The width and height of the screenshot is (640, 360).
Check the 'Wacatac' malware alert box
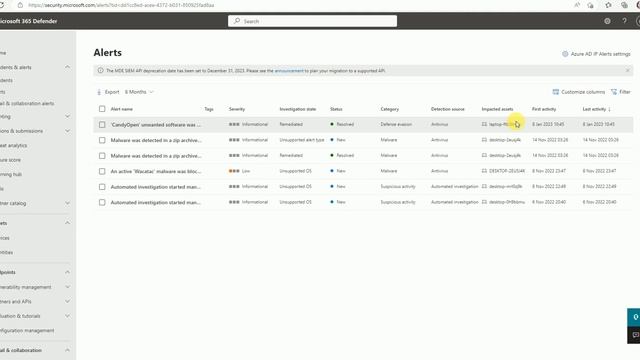[102, 171]
